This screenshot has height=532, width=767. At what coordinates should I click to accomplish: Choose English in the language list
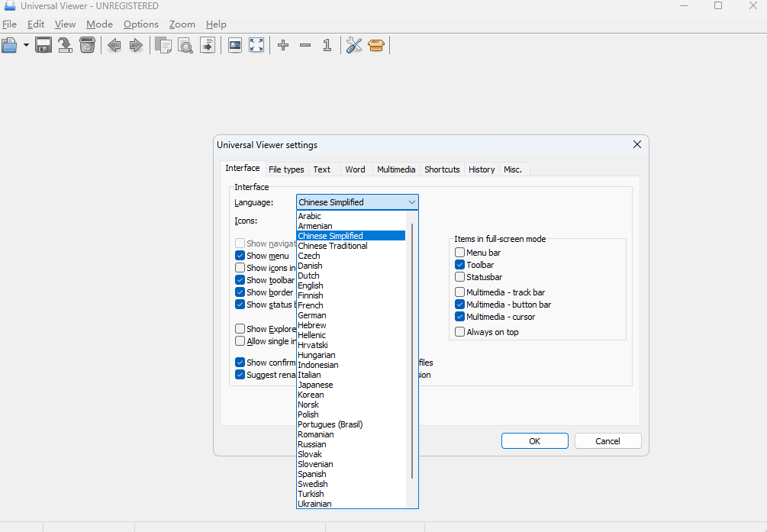click(351, 285)
